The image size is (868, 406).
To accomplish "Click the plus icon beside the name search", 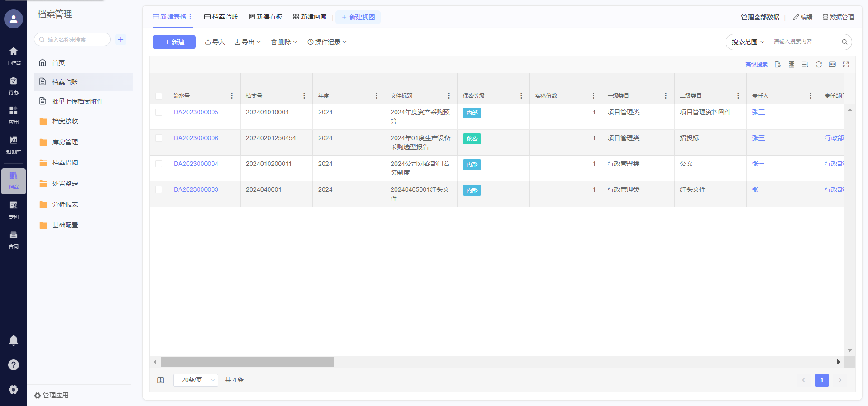I will 121,39.
